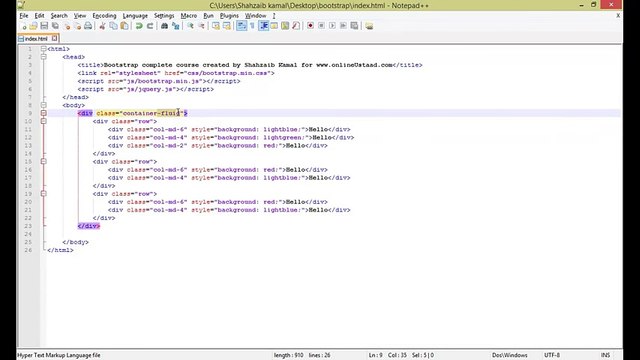Click the Stop Recording macro icon
Screen dimensions: 640x360
click(321, 26)
